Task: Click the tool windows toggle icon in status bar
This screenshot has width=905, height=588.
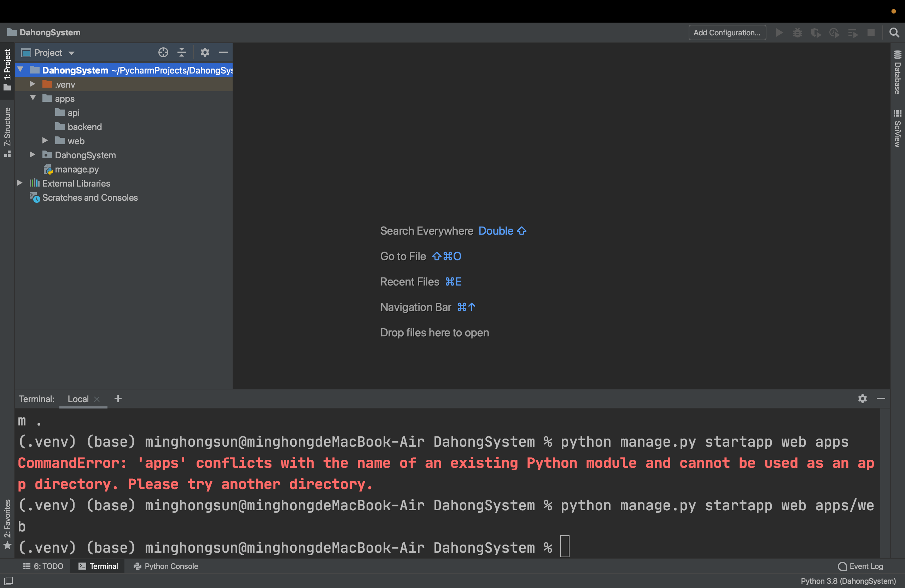Action: (x=8, y=581)
